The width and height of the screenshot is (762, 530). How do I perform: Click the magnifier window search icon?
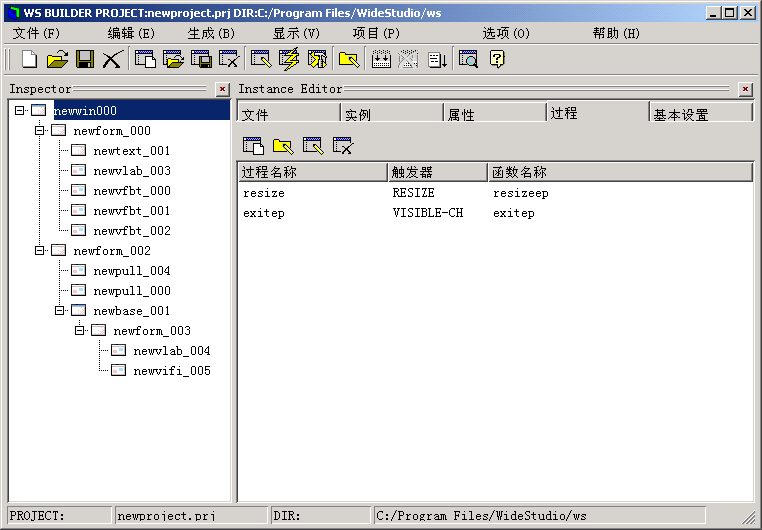pyautogui.click(x=468, y=59)
